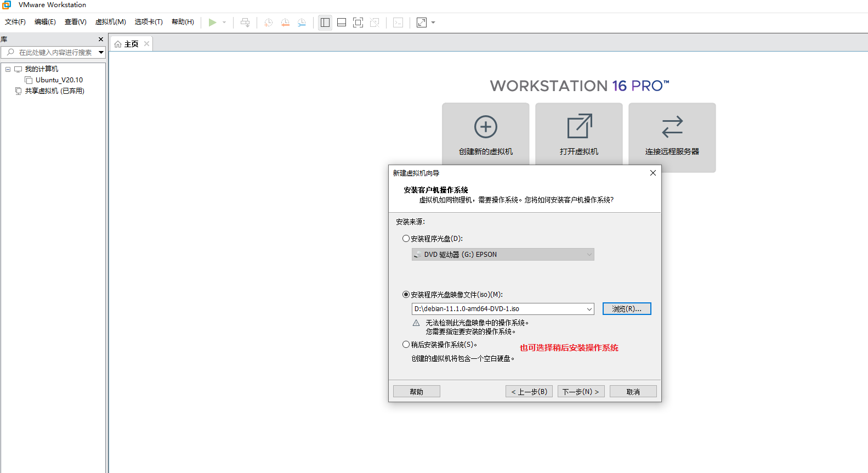
Task: Open the 编辑(E) menu
Action: [45, 22]
